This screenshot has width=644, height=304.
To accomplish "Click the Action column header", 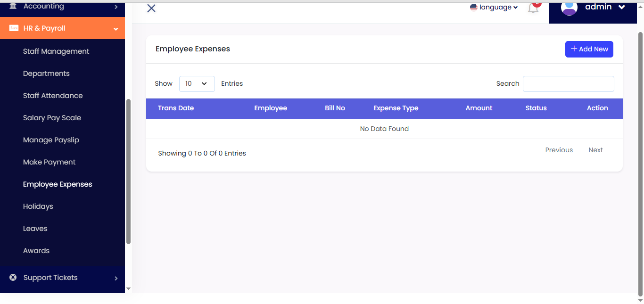I will pyautogui.click(x=597, y=108).
